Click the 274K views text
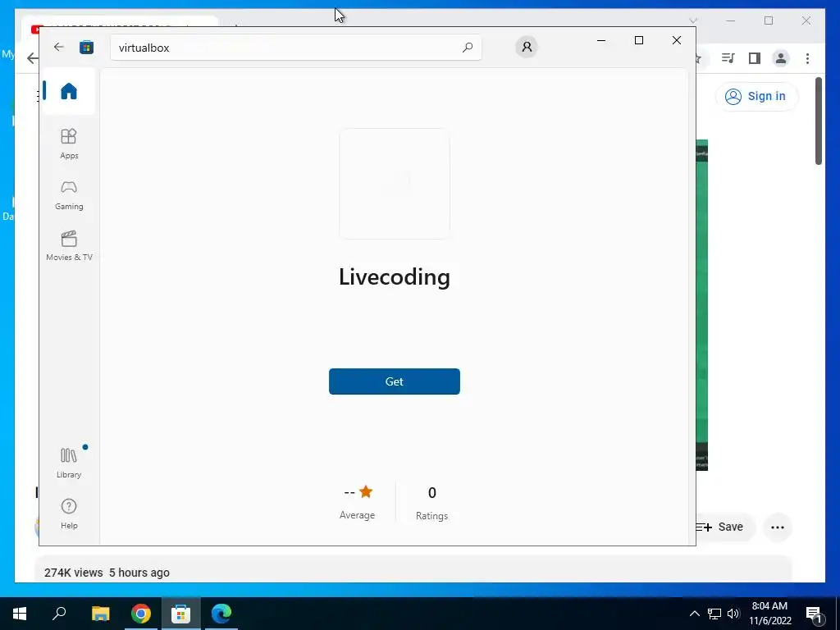Image resolution: width=840 pixels, height=630 pixels. click(73, 573)
